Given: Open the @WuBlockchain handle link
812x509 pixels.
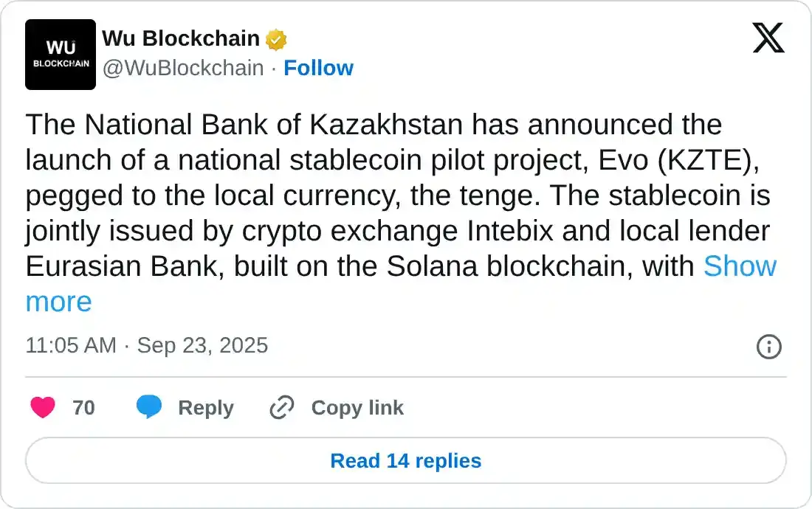Looking at the screenshot, I should [x=183, y=68].
